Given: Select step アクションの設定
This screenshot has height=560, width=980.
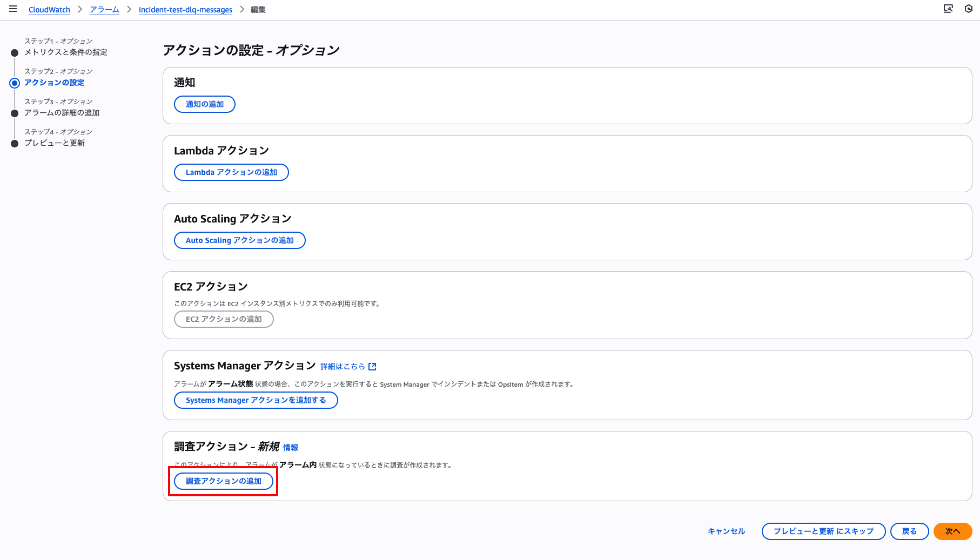Looking at the screenshot, I should click(x=55, y=83).
